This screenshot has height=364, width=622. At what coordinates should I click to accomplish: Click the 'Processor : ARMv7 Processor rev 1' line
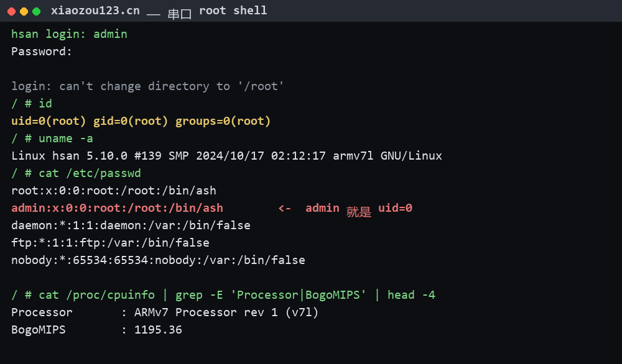click(165, 313)
